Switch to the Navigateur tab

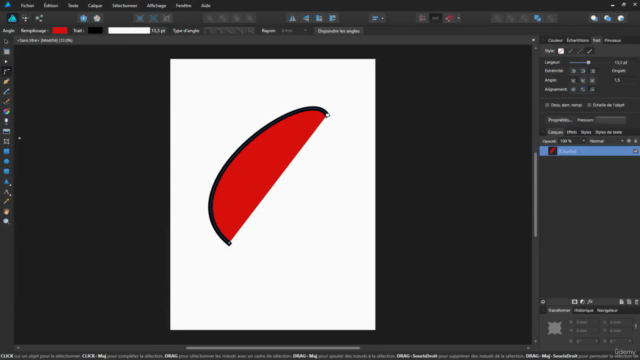[x=607, y=311]
